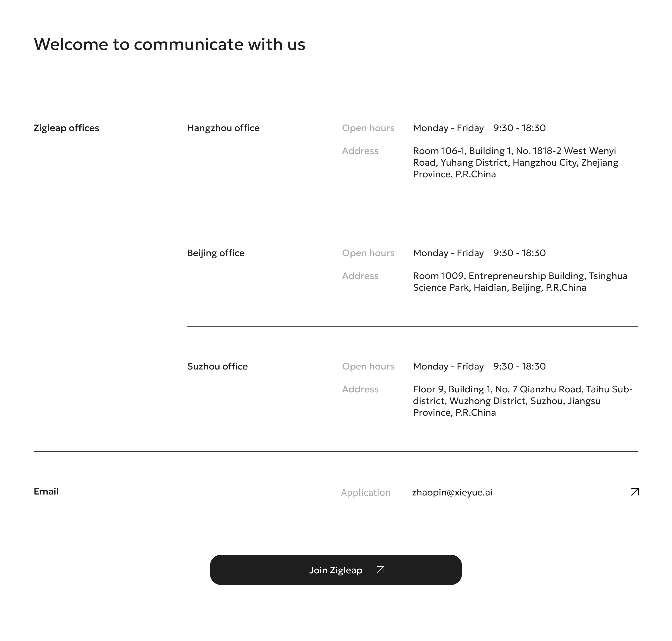Click the arrow icon beside the email address
This screenshot has width=672, height=641.
click(x=635, y=492)
